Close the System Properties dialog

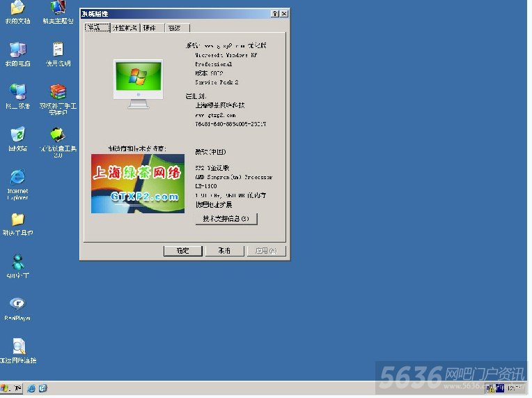284,13
